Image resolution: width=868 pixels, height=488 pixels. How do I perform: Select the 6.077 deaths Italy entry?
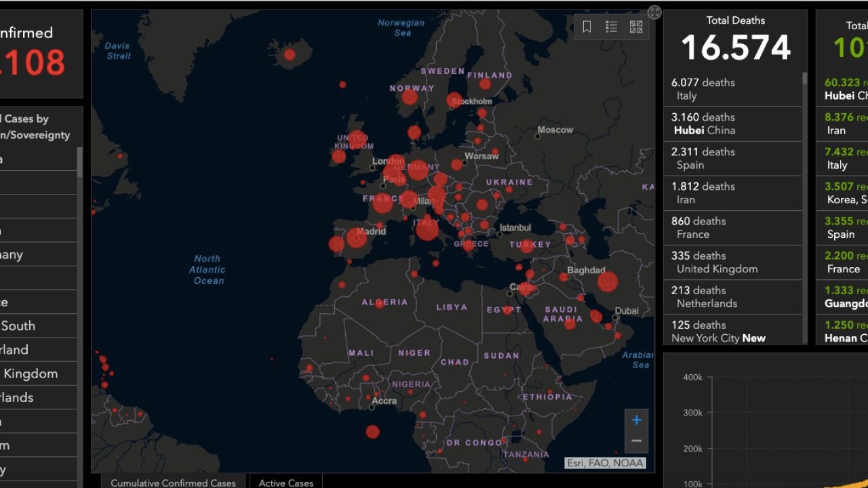click(x=732, y=89)
